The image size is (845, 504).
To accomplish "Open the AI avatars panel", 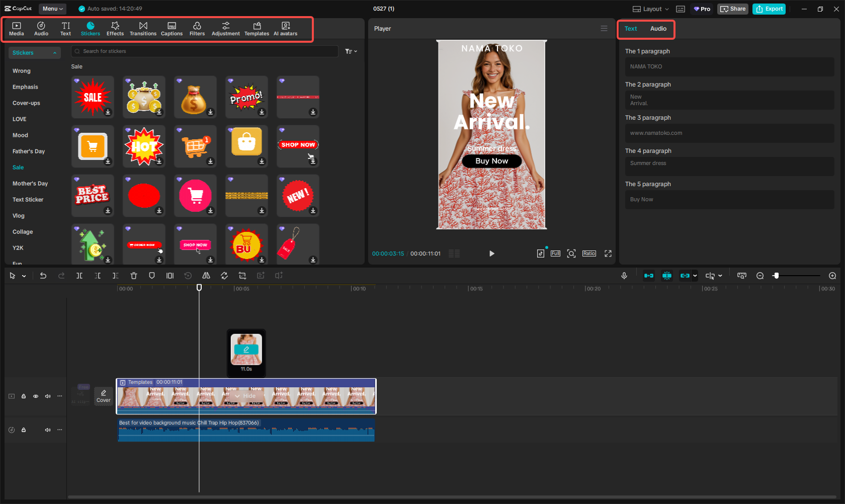I will [285, 28].
